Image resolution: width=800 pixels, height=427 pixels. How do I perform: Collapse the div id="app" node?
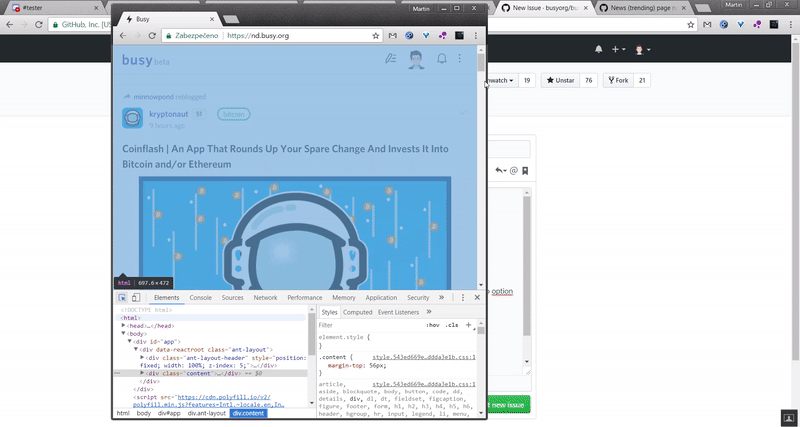point(130,341)
